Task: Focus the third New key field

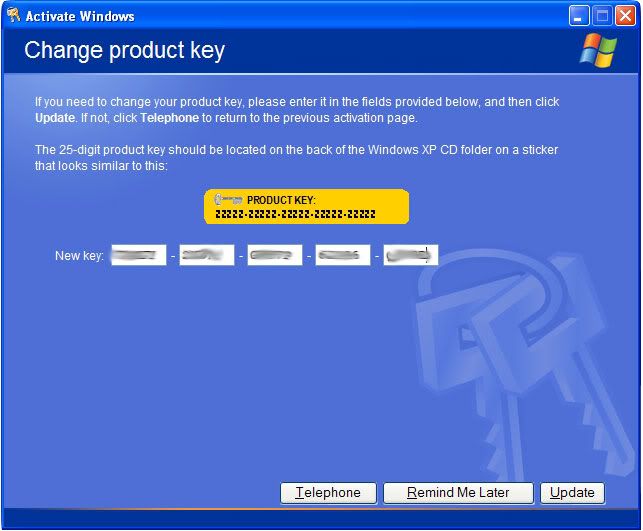Action: [x=275, y=255]
